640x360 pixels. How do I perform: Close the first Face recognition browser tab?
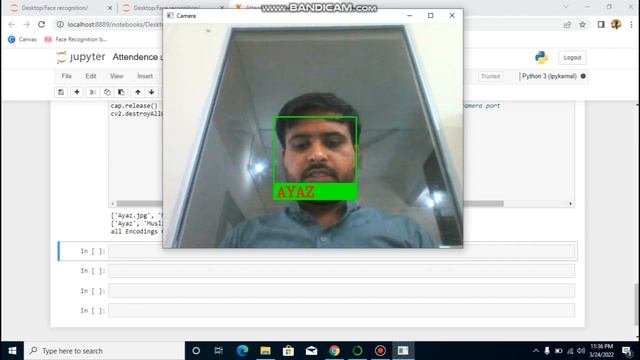click(x=110, y=8)
